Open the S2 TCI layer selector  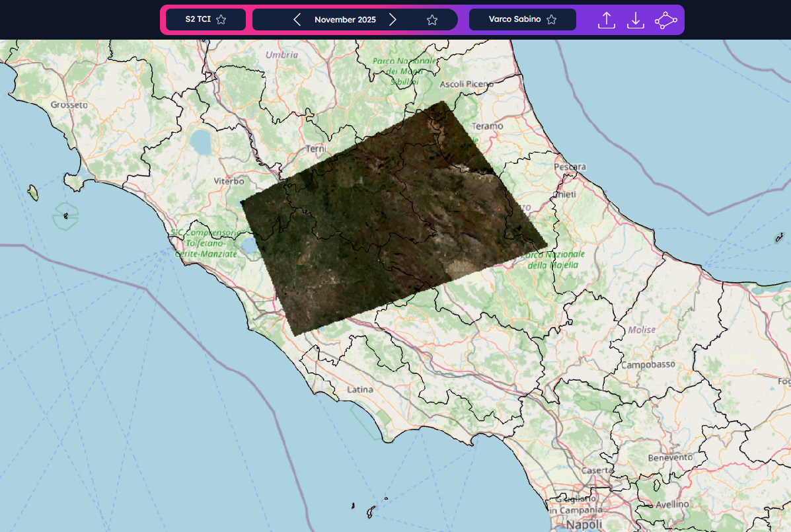(x=198, y=20)
